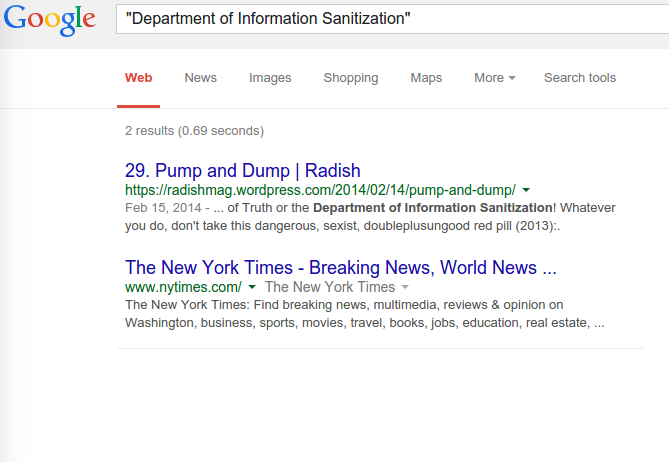The height and width of the screenshot is (462, 669).
Task: Click the grey 'The New York Times' publisher label
Action: (330, 287)
